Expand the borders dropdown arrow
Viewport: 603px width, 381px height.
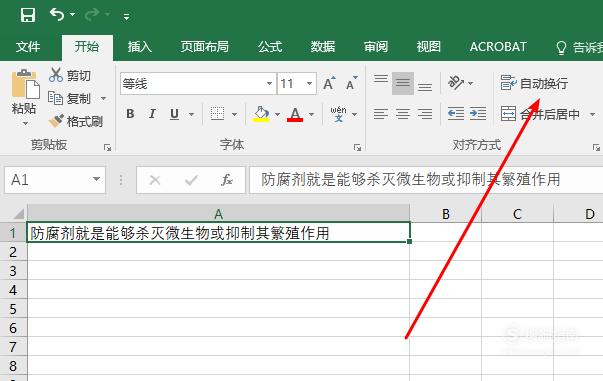[x=234, y=114]
